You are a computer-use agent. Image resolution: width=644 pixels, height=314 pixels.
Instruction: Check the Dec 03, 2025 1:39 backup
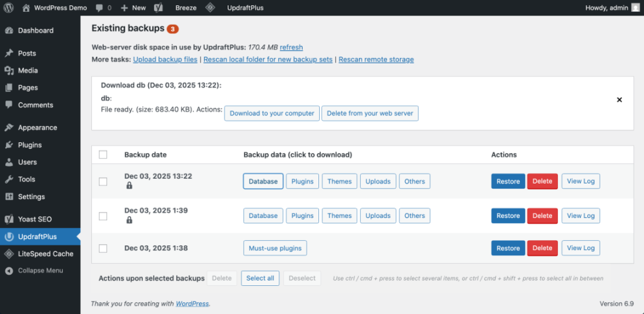103,216
